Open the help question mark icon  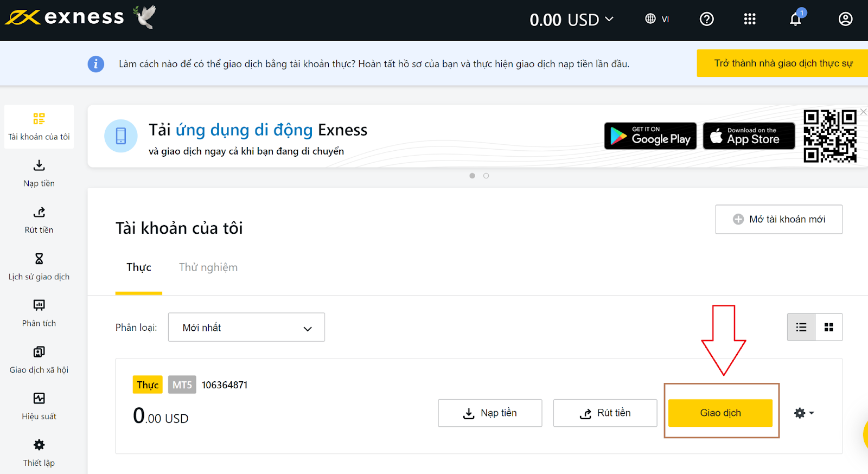click(x=706, y=20)
